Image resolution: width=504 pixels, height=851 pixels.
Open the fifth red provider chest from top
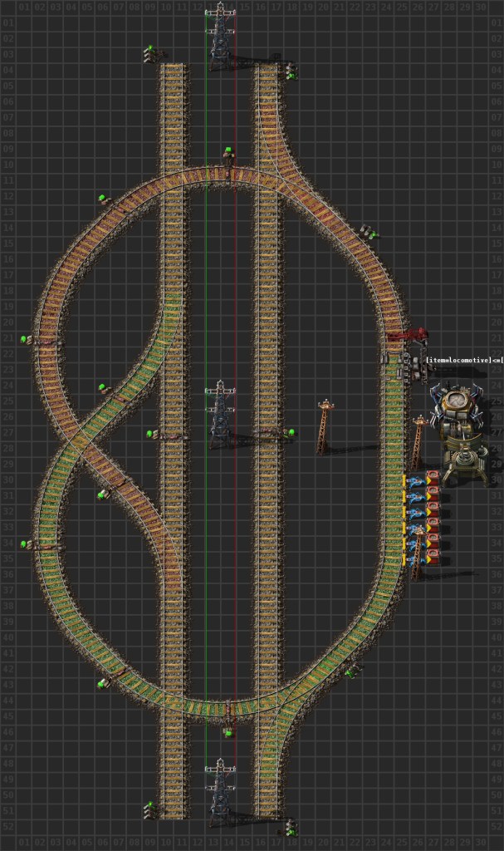(x=433, y=542)
